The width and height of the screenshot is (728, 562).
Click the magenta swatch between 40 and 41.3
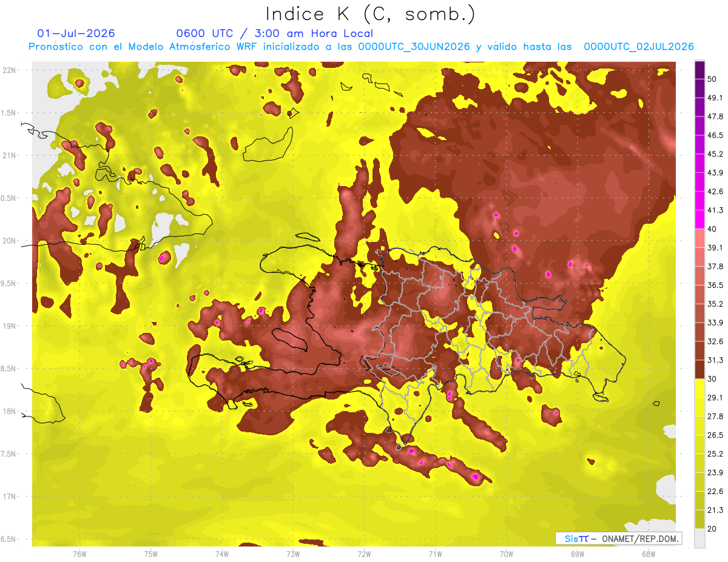point(699,219)
